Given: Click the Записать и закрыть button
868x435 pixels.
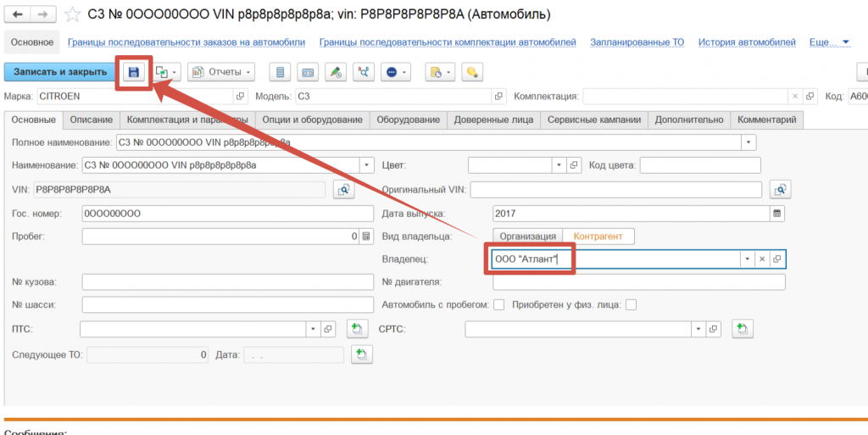Looking at the screenshot, I should click(x=59, y=72).
